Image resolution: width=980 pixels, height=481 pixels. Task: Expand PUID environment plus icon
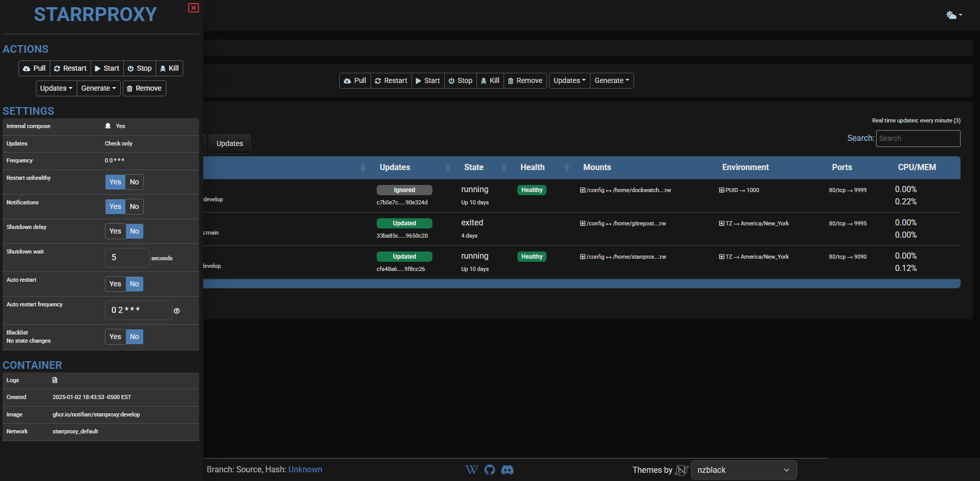[722, 190]
